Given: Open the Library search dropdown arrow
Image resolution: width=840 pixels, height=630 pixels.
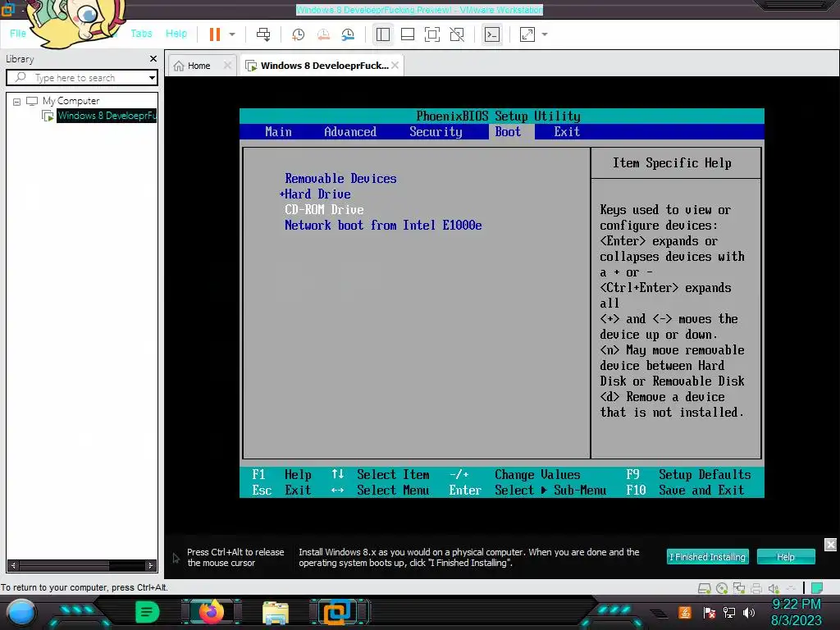Looking at the screenshot, I should tap(152, 78).
